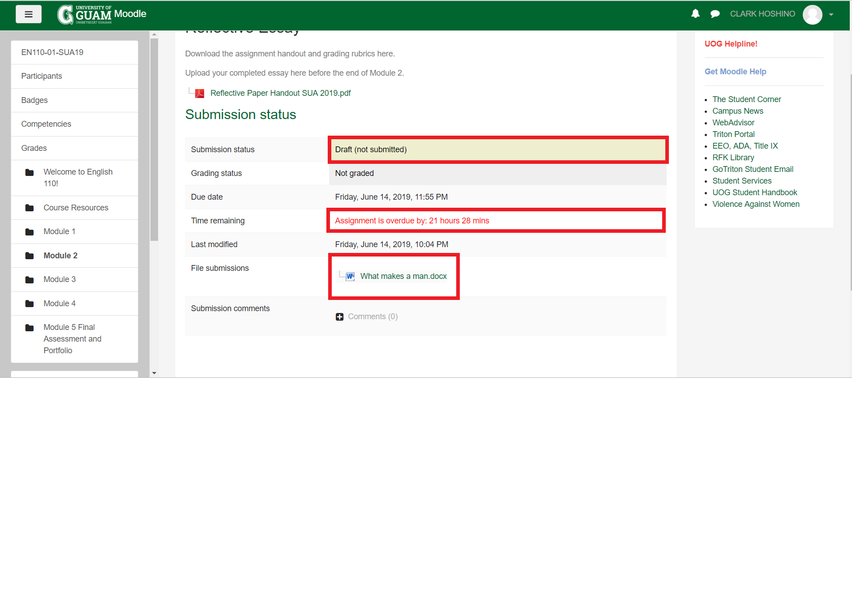Click the Draft (not submitted) status text

(371, 150)
